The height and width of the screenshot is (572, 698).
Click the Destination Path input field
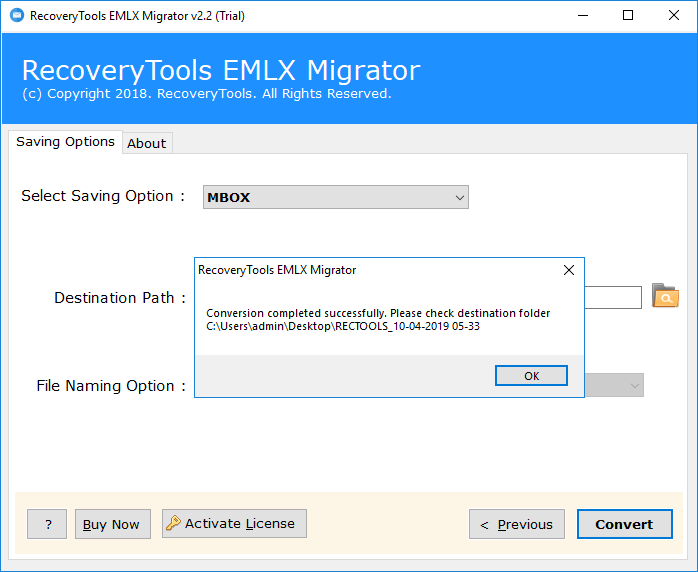(613, 297)
